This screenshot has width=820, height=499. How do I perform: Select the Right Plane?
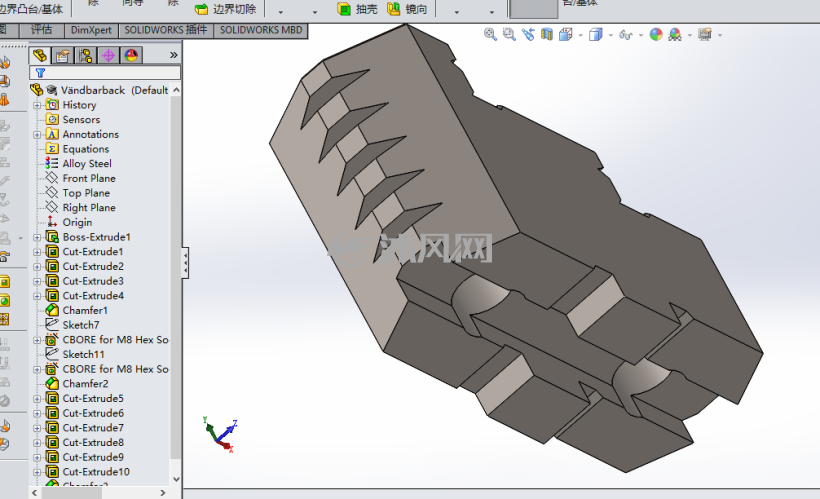pyautogui.click(x=89, y=208)
